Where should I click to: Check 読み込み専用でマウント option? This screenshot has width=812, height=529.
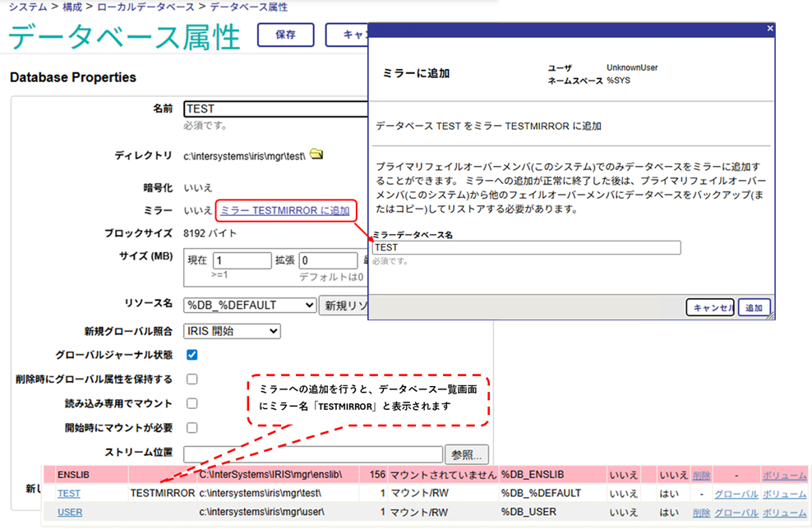(x=191, y=403)
